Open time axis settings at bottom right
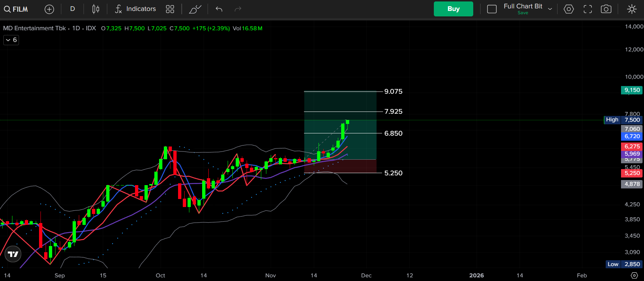 pyautogui.click(x=634, y=276)
